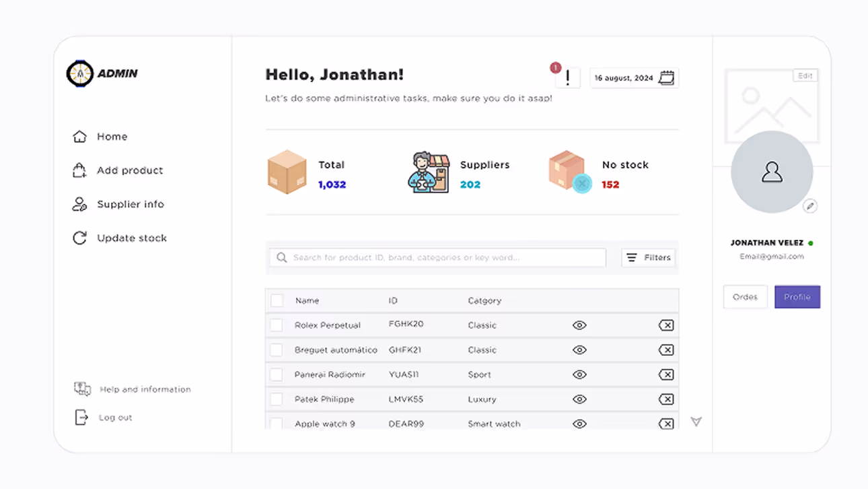View Breguet automático via eye icon
868x489 pixels.
tap(579, 350)
